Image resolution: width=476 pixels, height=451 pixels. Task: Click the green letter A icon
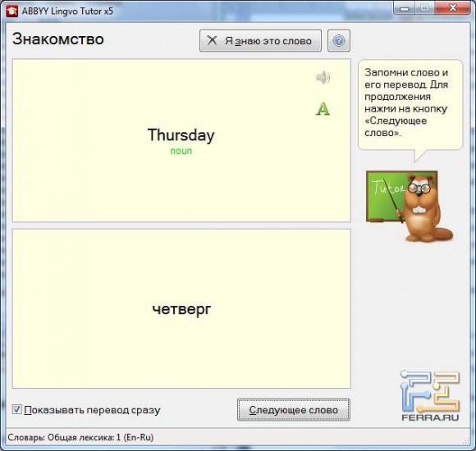pyautogui.click(x=323, y=108)
